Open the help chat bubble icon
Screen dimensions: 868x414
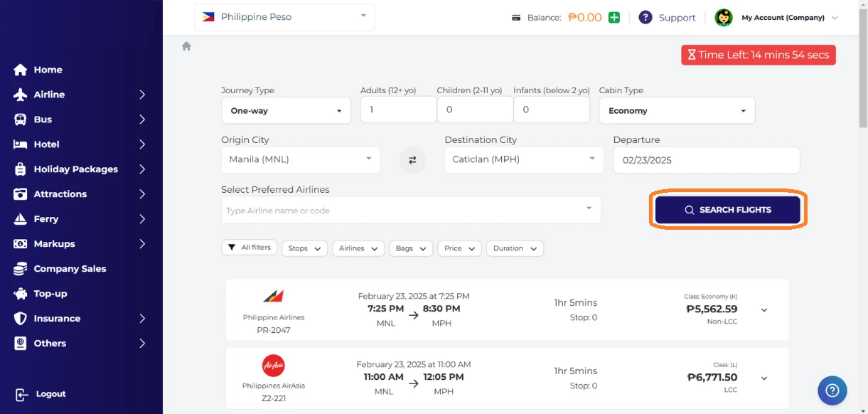tap(832, 390)
